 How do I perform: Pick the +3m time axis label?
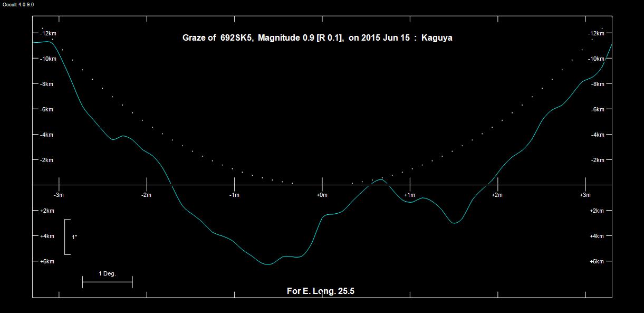tap(584, 195)
